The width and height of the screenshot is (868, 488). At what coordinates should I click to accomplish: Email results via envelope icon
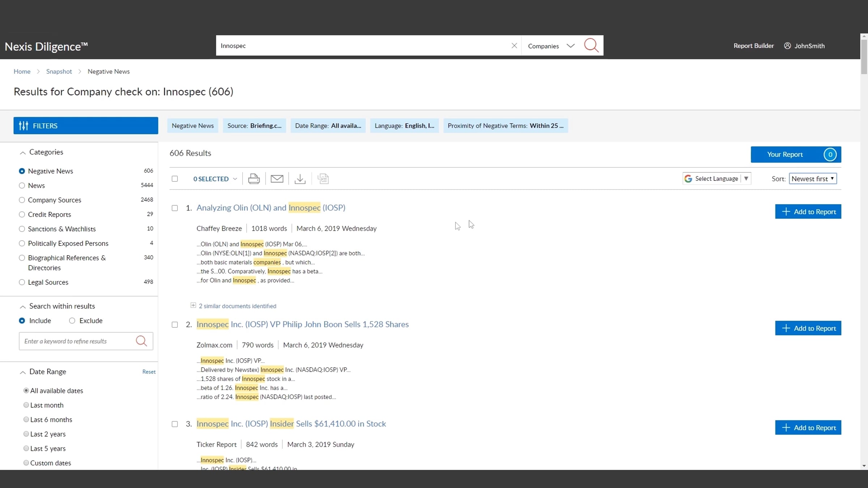pos(277,179)
